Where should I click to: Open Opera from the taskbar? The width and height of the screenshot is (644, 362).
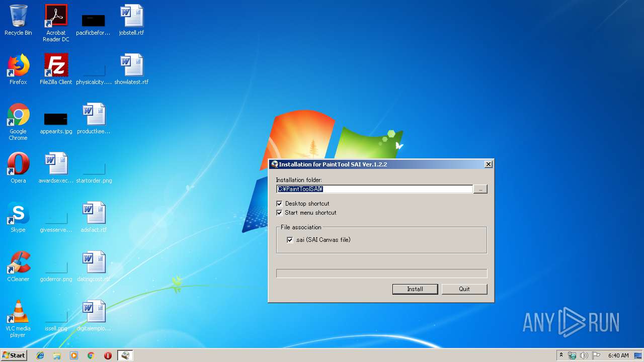[108, 355]
